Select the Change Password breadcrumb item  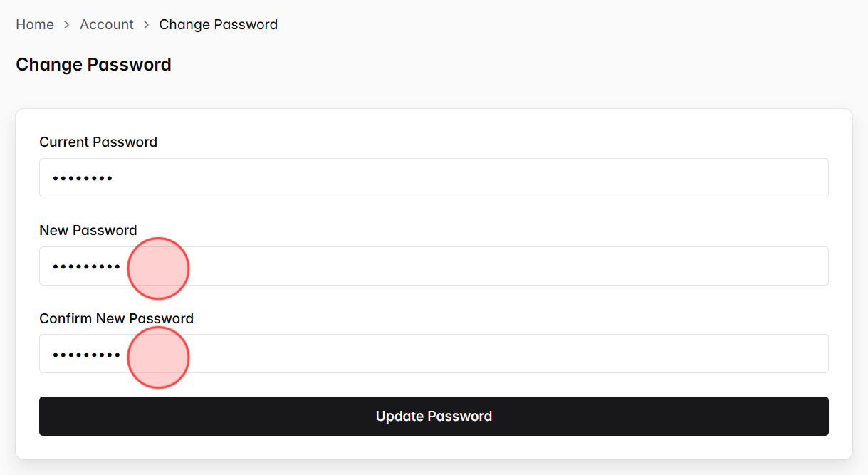pyautogui.click(x=218, y=24)
